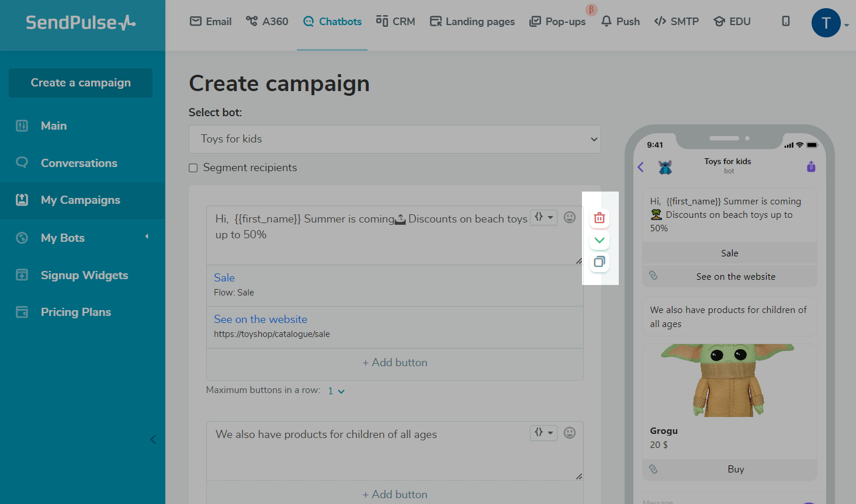Image resolution: width=856 pixels, height=504 pixels.
Task: Expand the My Bots sidebar submenu
Action: pos(147,237)
